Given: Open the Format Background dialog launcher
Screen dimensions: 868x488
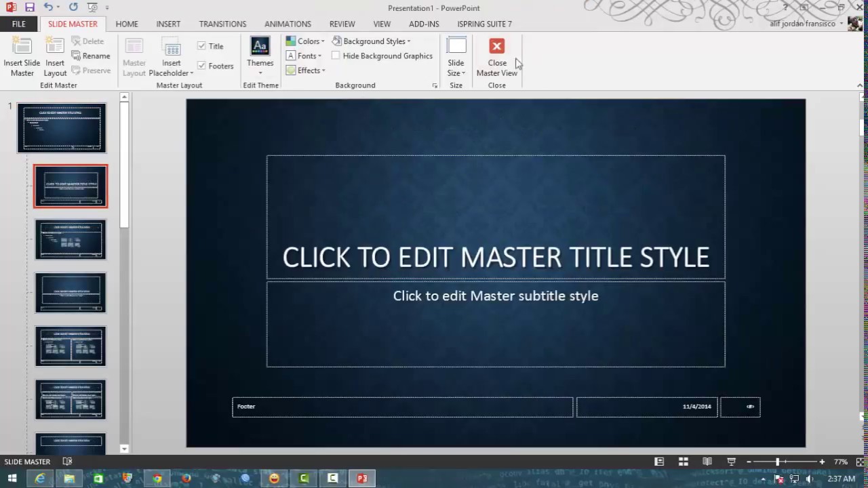Looking at the screenshot, I should click(435, 85).
